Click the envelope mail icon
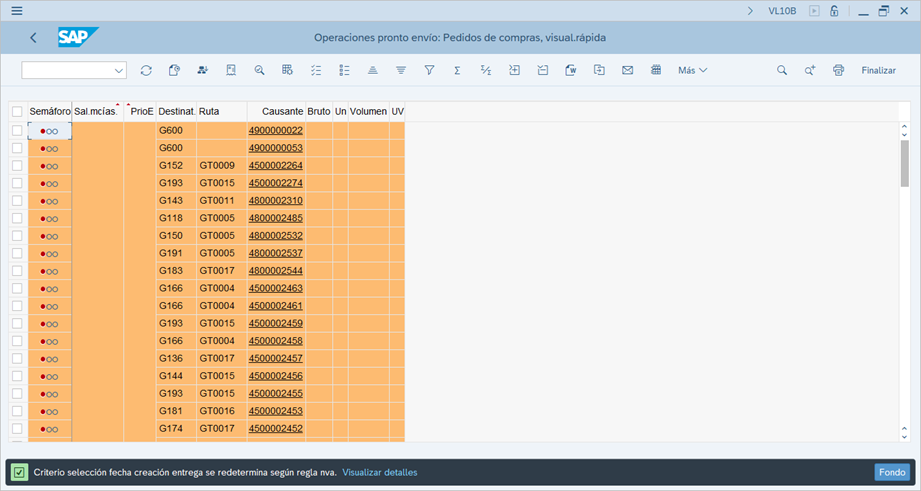 (627, 71)
